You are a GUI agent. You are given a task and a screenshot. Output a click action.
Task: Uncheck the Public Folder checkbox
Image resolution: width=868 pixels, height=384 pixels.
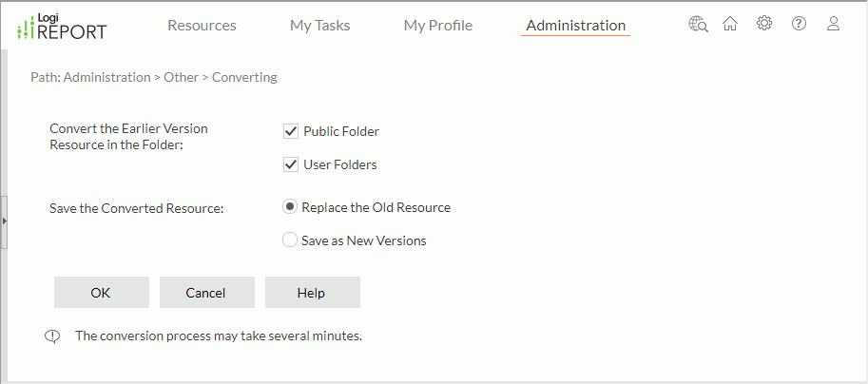[x=291, y=131]
